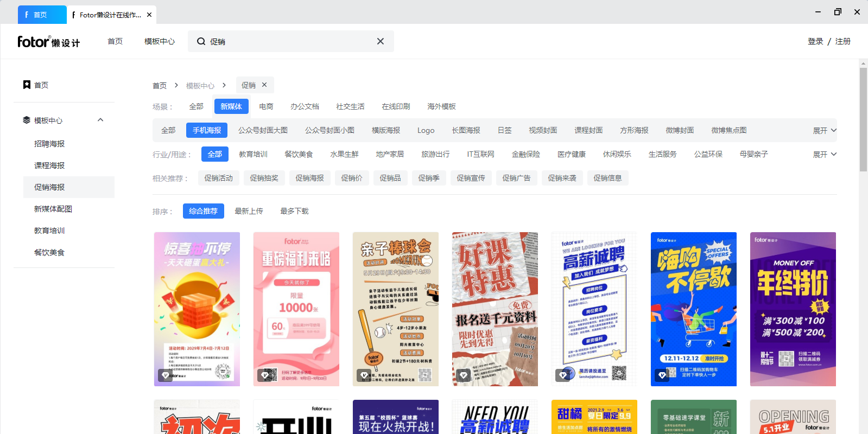Image resolution: width=868 pixels, height=434 pixels.
Task: Select the 新媒体 scene filter
Action: tap(231, 106)
